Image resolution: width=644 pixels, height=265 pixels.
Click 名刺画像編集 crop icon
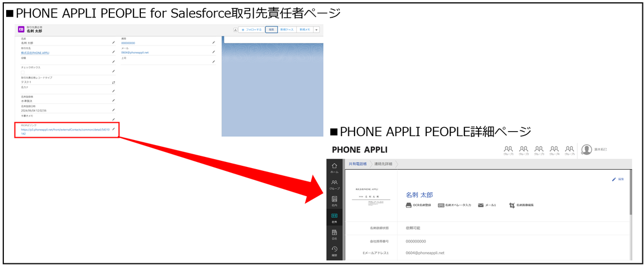[x=512, y=204]
